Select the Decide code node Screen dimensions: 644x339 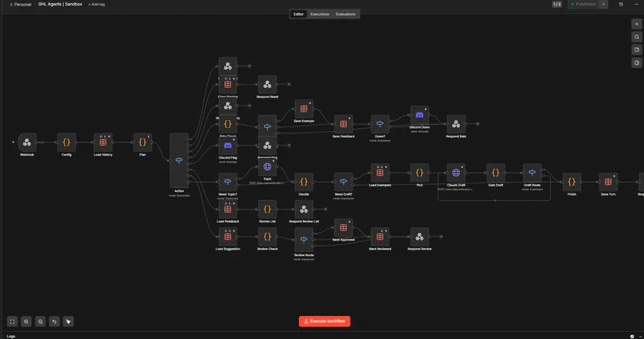tap(304, 182)
